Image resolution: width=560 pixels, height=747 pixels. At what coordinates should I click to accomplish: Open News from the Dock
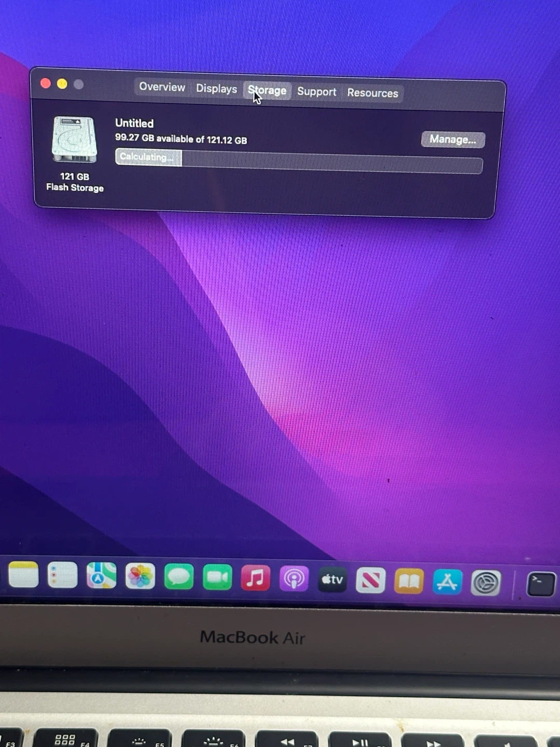pyautogui.click(x=371, y=580)
